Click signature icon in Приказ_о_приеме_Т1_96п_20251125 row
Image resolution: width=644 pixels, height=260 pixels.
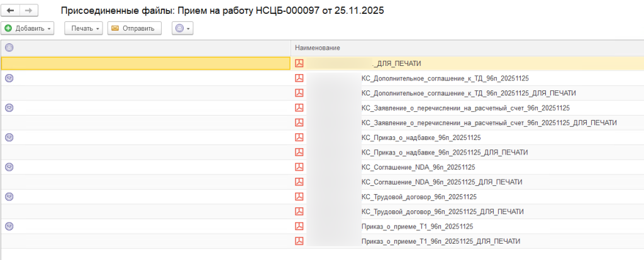coord(9,226)
